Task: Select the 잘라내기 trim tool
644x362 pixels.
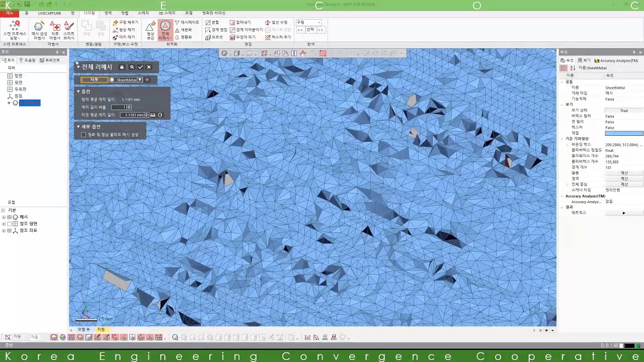Action: [x=240, y=23]
